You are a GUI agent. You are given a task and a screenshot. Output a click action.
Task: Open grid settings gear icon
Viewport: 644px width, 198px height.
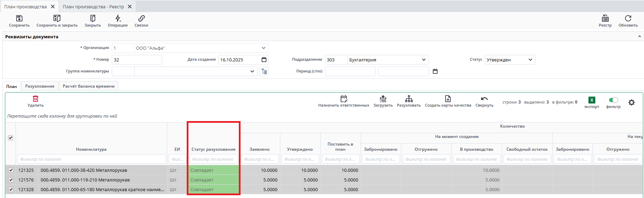[x=631, y=102]
